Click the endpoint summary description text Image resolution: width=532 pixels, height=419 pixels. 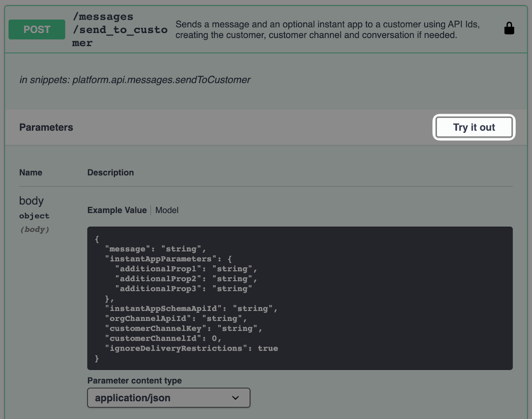[327, 30]
